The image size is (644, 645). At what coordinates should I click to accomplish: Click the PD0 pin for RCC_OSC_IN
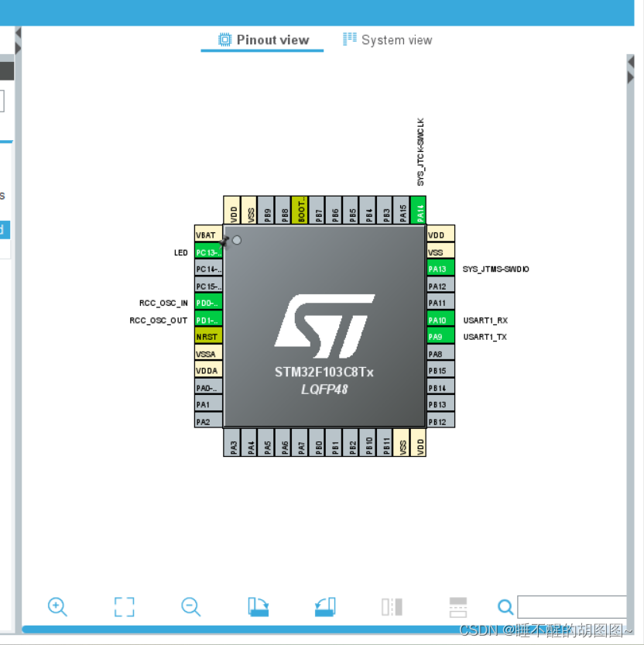(x=208, y=303)
